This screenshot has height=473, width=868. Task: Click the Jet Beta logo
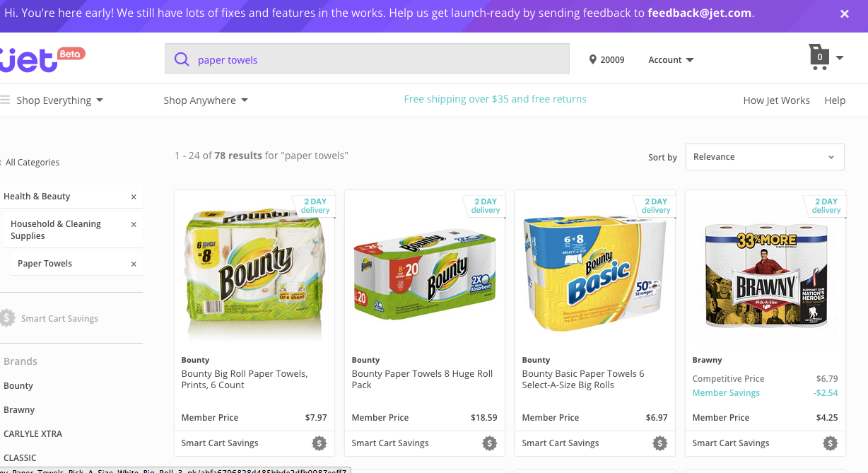[39, 59]
